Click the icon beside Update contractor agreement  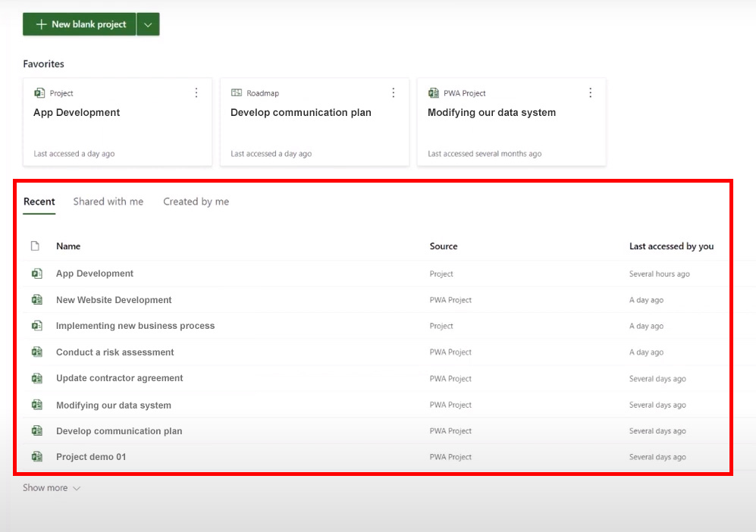pos(36,378)
